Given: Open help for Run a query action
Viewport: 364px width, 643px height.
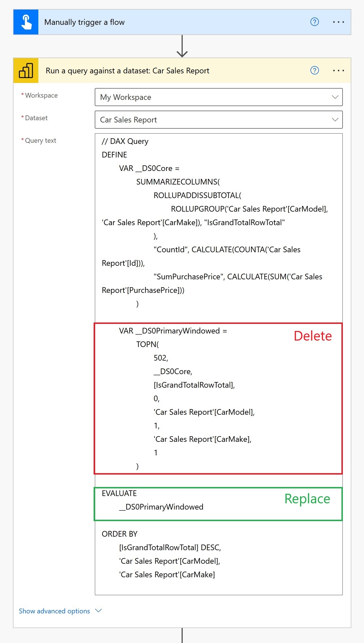Looking at the screenshot, I should pos(314,70).
